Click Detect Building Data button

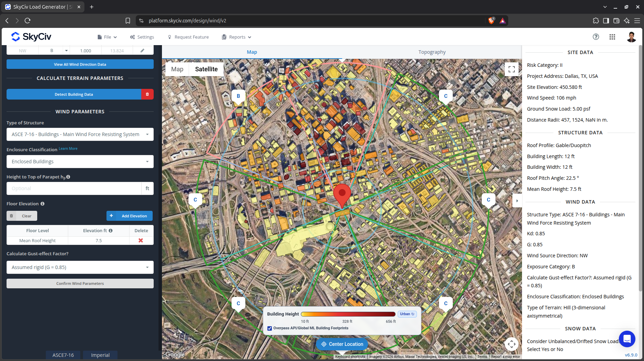click(x=74, y=94)
